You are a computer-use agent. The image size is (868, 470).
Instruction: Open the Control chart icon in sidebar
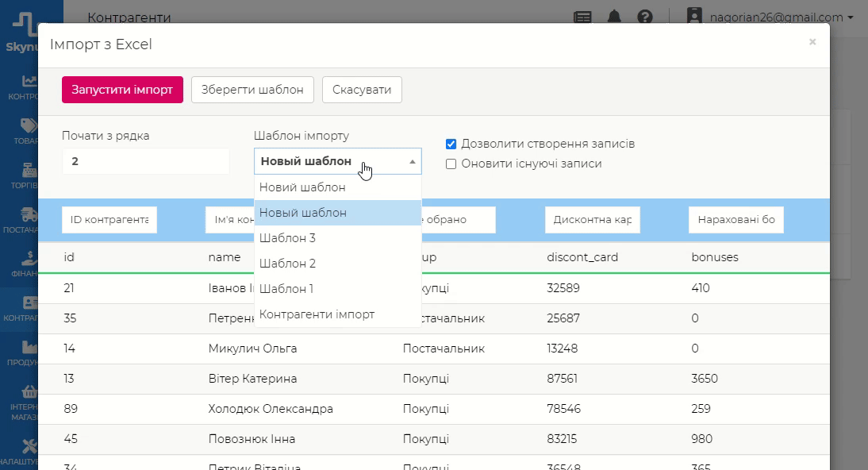tap(29, 81)
